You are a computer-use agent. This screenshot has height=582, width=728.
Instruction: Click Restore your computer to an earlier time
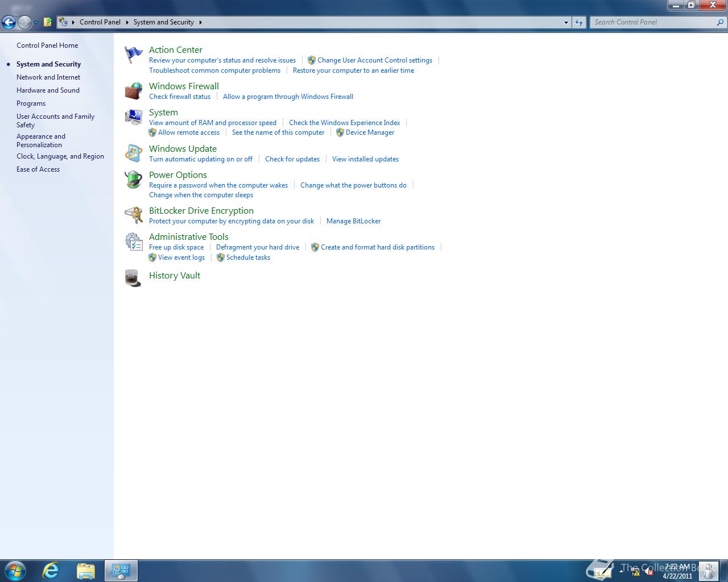[x=353, y=70]
